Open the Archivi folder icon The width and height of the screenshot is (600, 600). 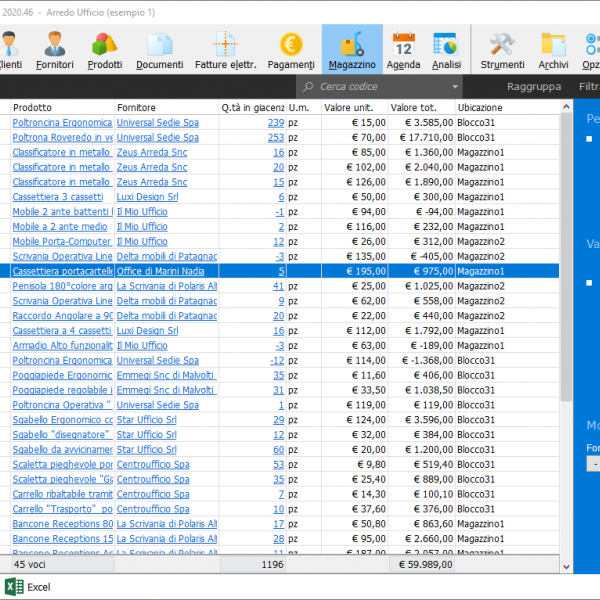tap(553, 49)
